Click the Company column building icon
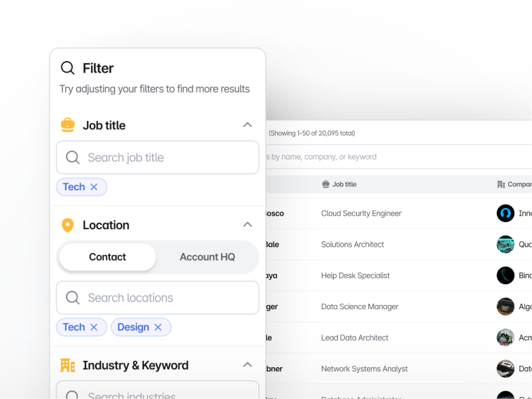Screen dimensions: 532x399 click(501, 184)
